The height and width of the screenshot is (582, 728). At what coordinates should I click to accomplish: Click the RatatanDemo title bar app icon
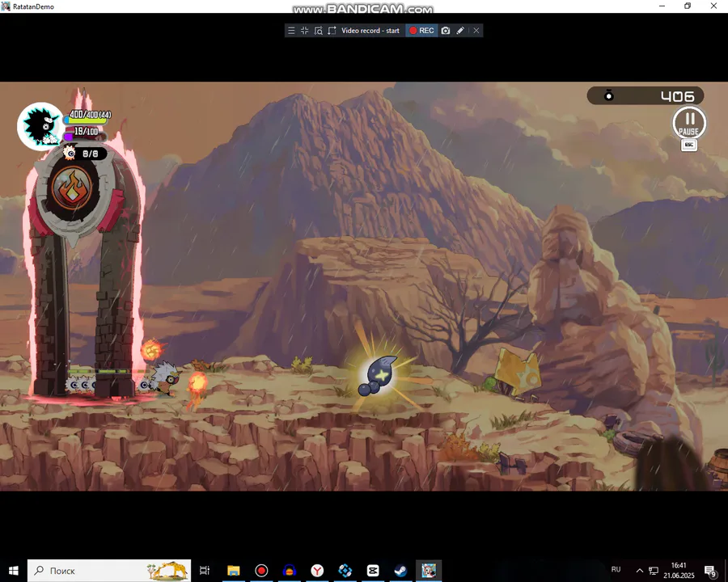click(x=6, y=6)
